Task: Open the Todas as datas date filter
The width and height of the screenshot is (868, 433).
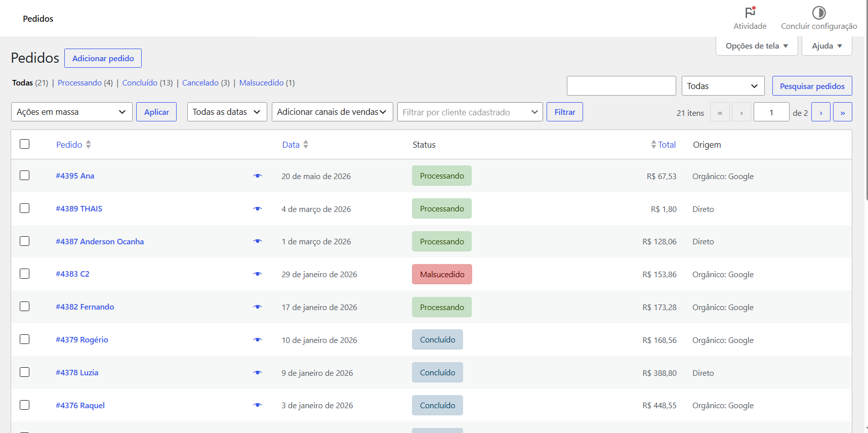Action: pyautogui.click(x=227, y=112)
